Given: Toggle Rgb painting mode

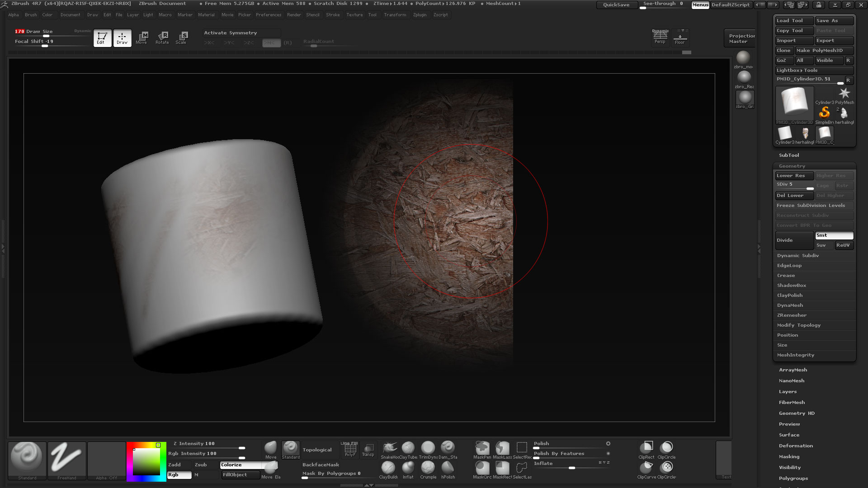Looking at the screenshot, I should point(179,474).
